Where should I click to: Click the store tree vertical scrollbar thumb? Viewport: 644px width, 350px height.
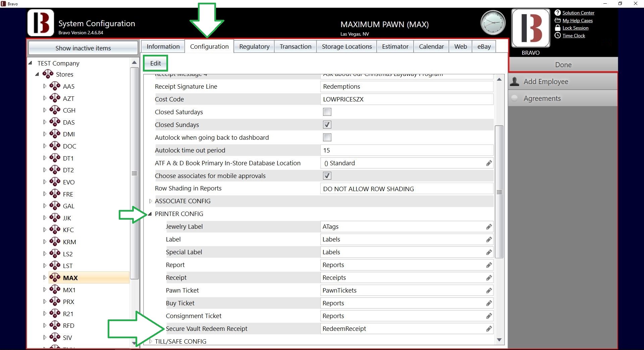click(x=134, y=173)
